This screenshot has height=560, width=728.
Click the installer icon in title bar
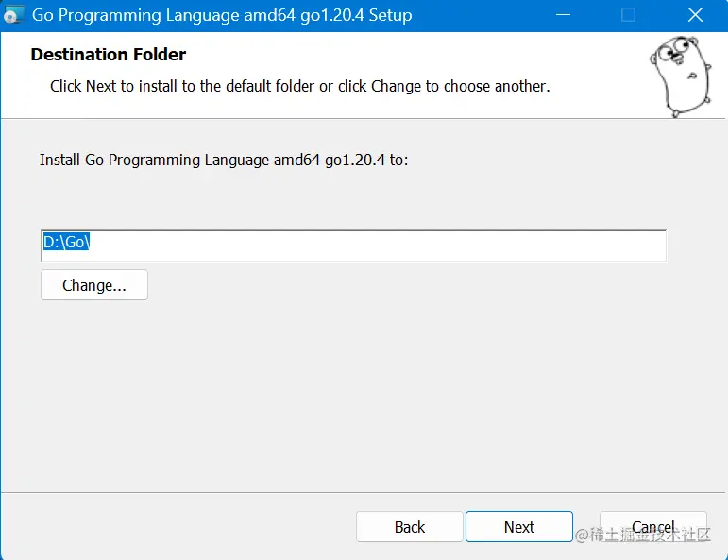(13, 15)
